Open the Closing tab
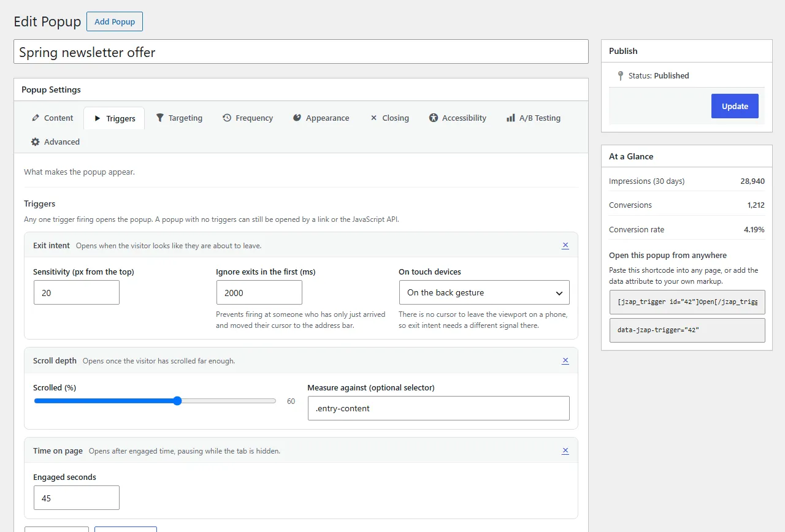The width and height of the screenshot is (785, 532). pos(389,118)
